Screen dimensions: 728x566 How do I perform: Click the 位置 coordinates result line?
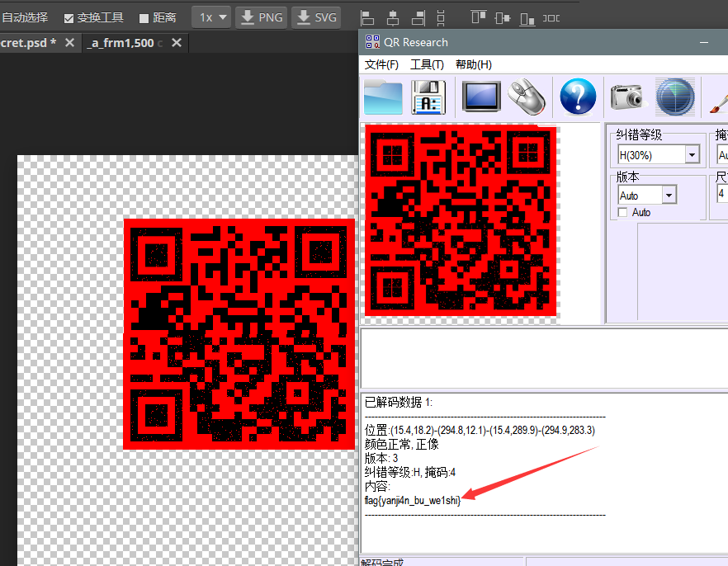[x=480, y=430]
